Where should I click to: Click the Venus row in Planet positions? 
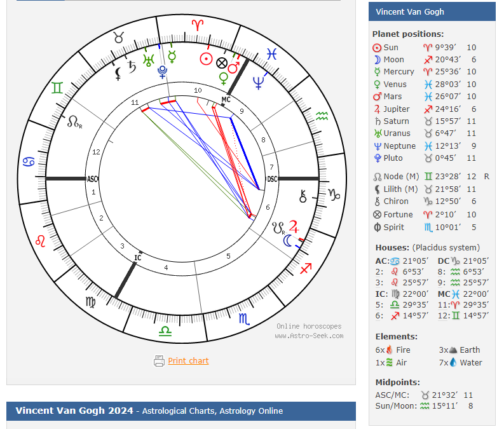click(425, 85)
